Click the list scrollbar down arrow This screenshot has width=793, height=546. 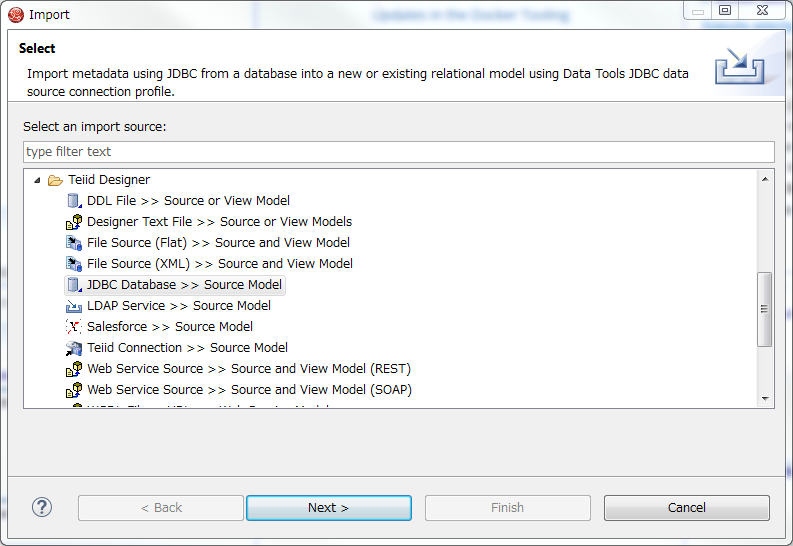[765, 399]
